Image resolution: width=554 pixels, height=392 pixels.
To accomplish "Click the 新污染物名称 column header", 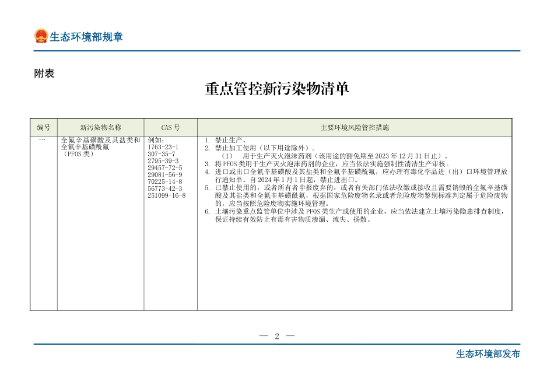I will click(101, 127).
